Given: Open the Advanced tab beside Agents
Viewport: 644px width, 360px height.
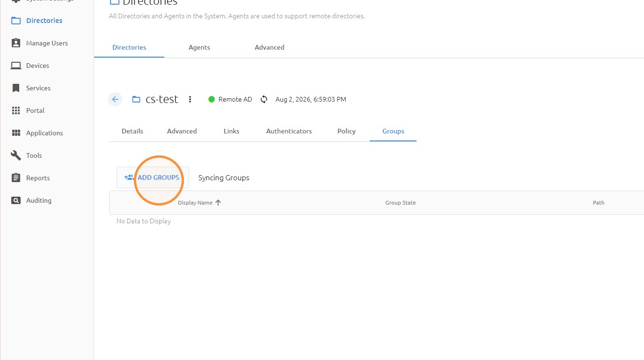Looking at the screenshot, I should [270, 47].
